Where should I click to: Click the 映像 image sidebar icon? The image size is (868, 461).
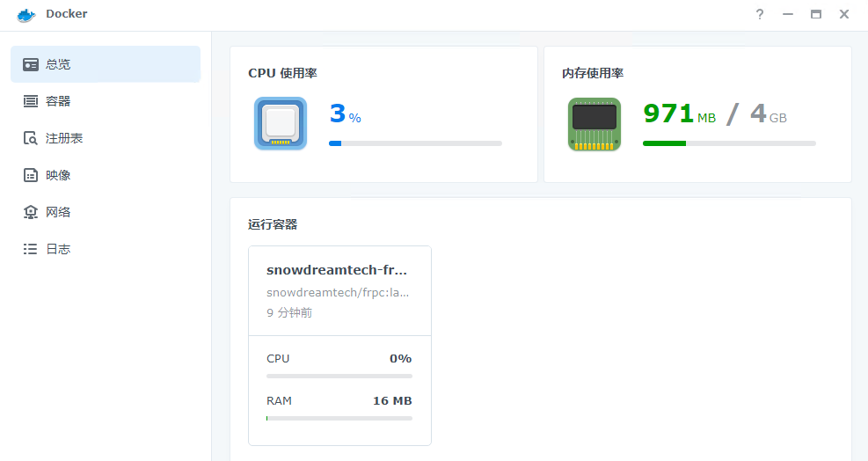(31, 175)
